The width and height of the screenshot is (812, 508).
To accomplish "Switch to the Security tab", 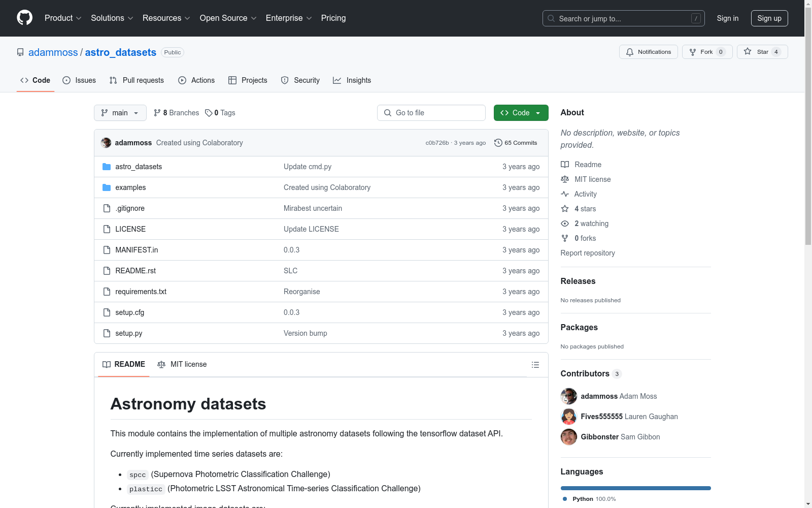I will [x=300, y=80].
